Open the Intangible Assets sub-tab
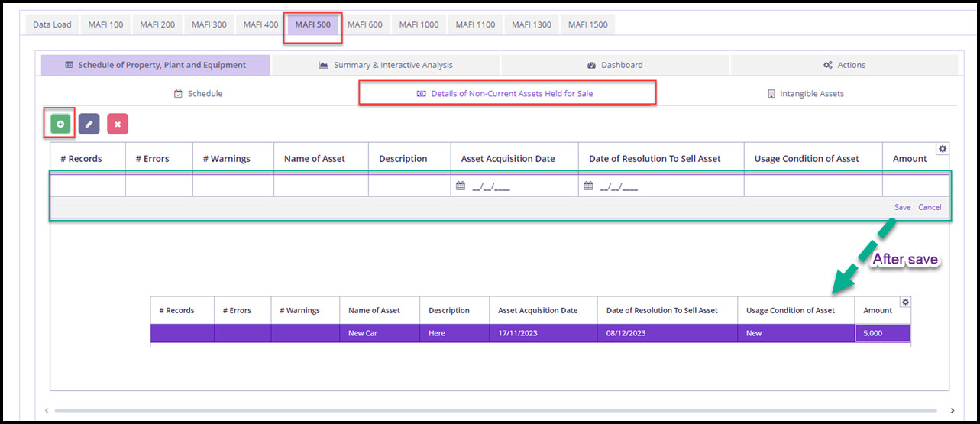This screenshot has width=980, height=424. pos(805,93)
